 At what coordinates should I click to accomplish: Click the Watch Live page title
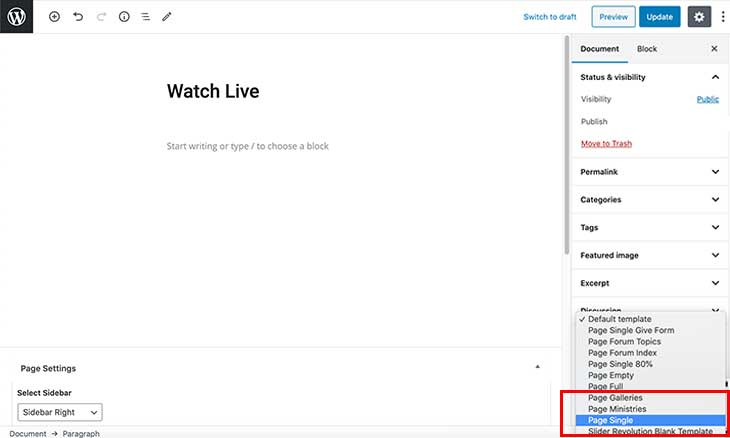point(213,91)
